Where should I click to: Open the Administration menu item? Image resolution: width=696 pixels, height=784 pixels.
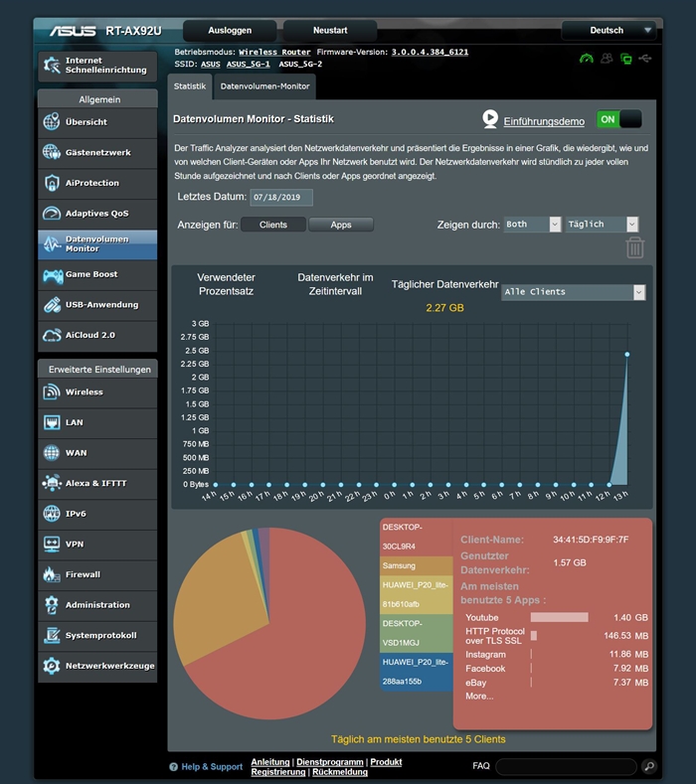[97, 605]
